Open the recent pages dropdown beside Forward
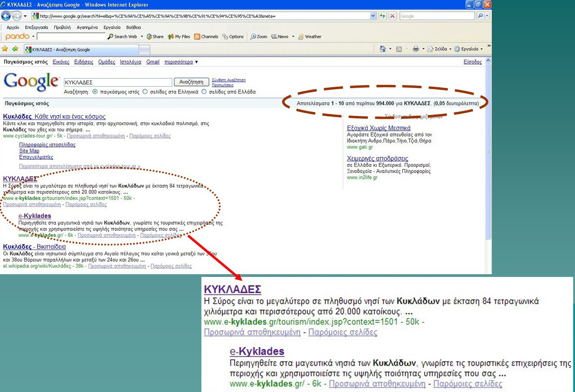The height and width of the screenshot is (392, 575). coord(25,16)
